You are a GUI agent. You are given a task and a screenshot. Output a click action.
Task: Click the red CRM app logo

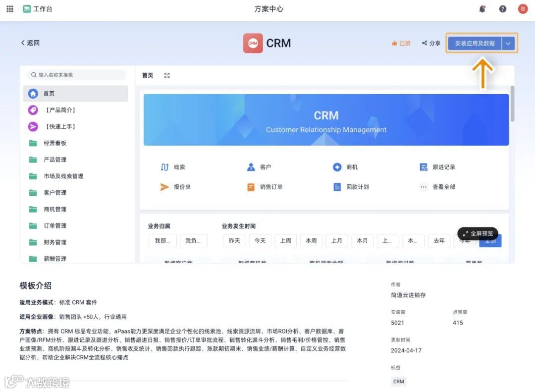[253, 43]
